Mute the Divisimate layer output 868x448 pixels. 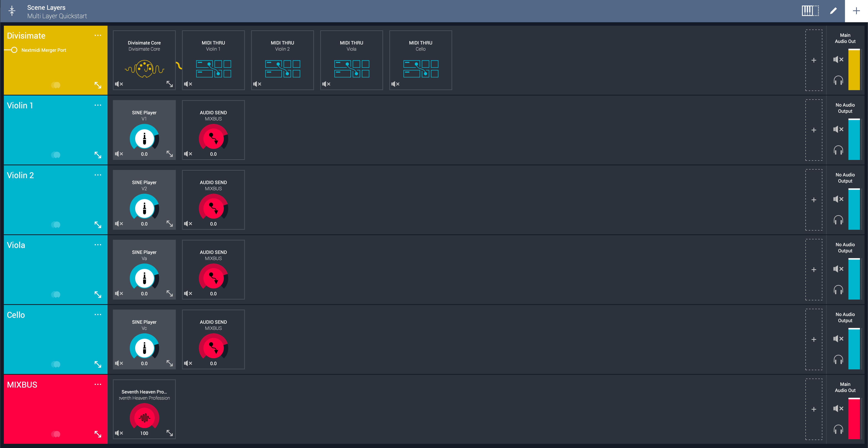point(838,60)
